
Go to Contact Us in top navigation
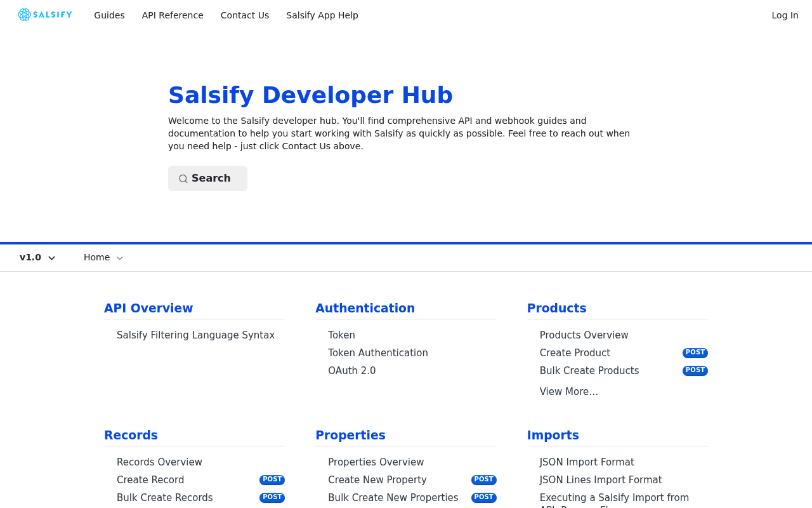[x=245, y=15]
